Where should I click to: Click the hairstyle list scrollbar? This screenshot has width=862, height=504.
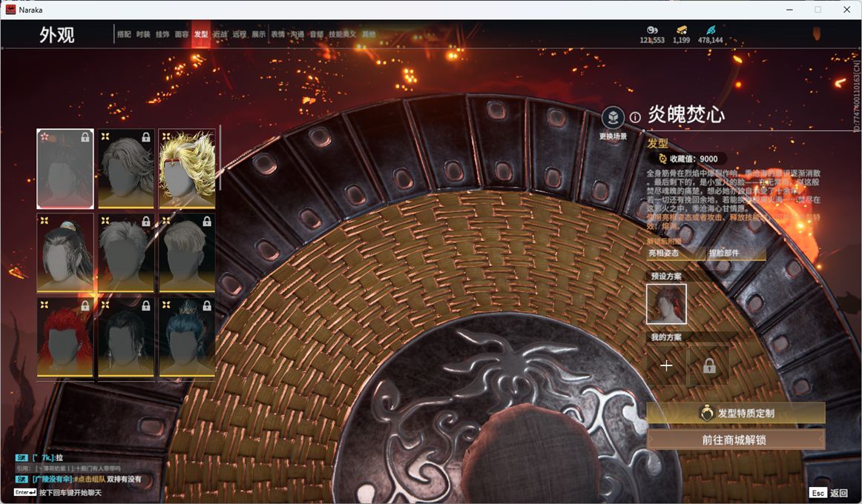[220, 158]
